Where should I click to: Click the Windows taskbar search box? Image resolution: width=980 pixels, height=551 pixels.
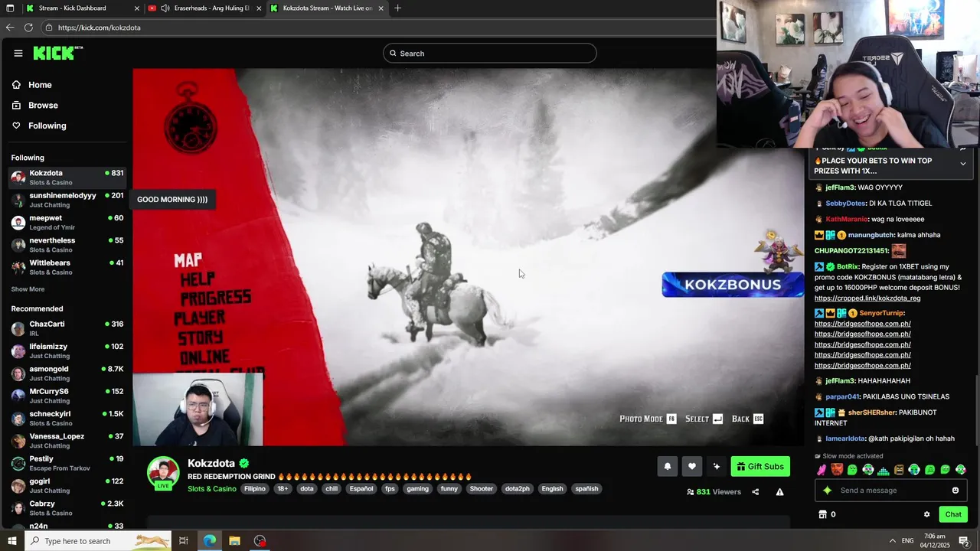coord(98,541)
